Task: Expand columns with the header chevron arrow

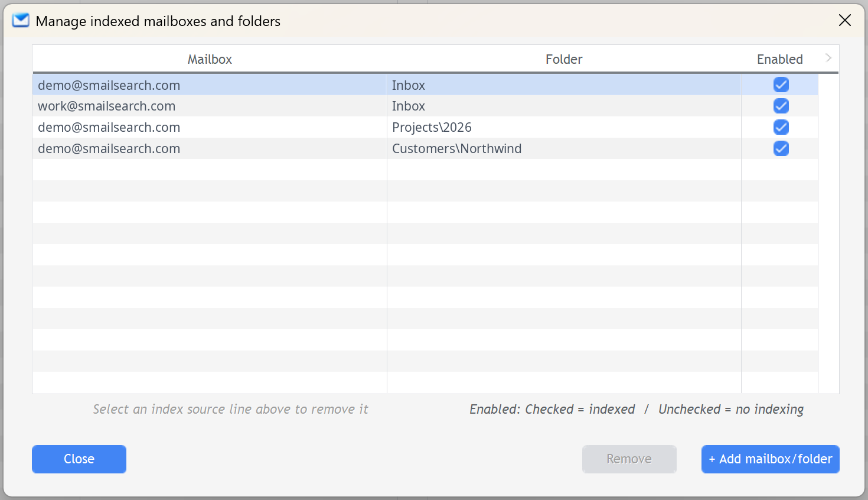Action: point(828,58)
